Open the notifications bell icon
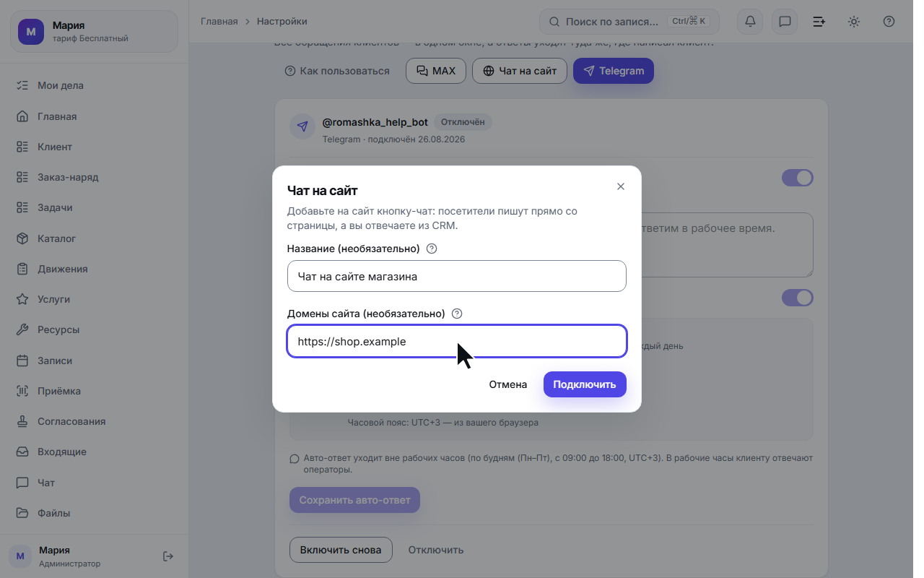 pos(750,22)
